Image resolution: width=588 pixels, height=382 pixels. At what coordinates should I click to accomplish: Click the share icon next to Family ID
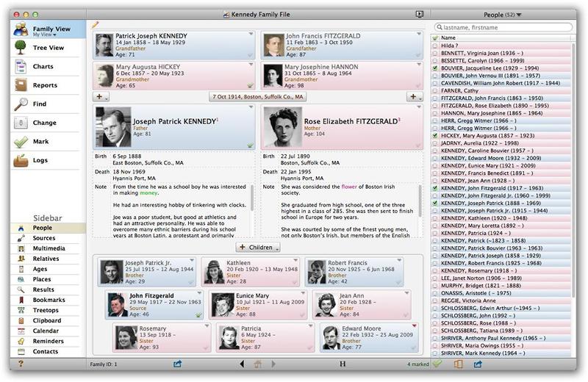click(177, 364)
